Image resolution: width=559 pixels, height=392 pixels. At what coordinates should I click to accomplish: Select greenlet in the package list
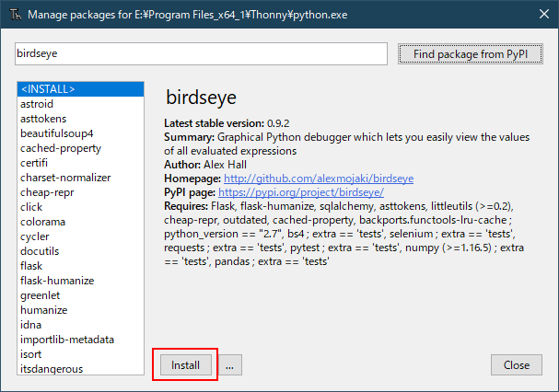[x=80, y=295]
